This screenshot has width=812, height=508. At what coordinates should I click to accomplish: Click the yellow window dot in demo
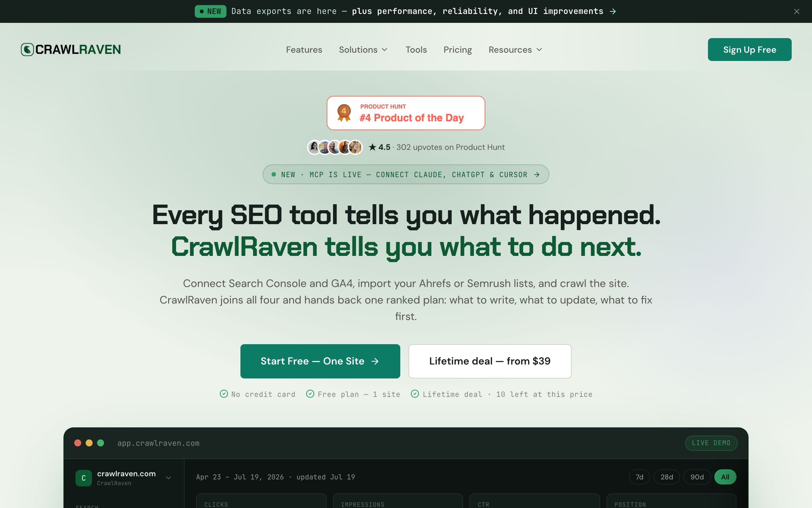point(89,443)
